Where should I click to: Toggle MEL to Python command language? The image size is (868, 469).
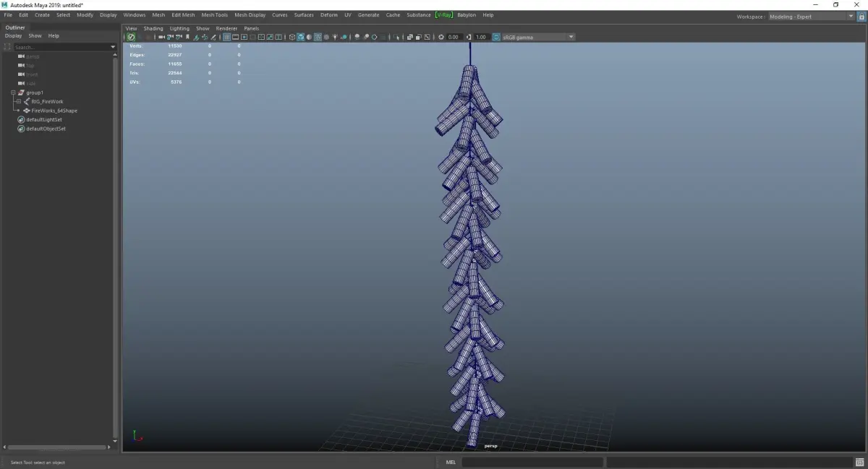tap(451, 462)
